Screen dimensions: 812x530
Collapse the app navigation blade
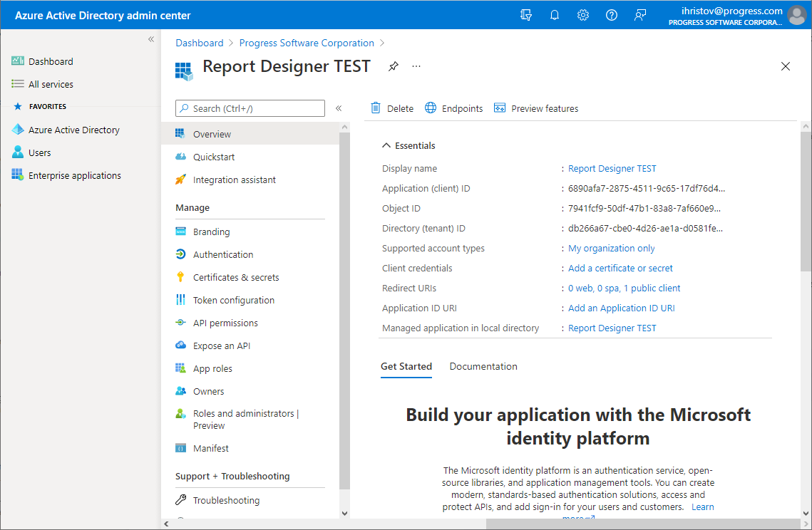[339, 108]
